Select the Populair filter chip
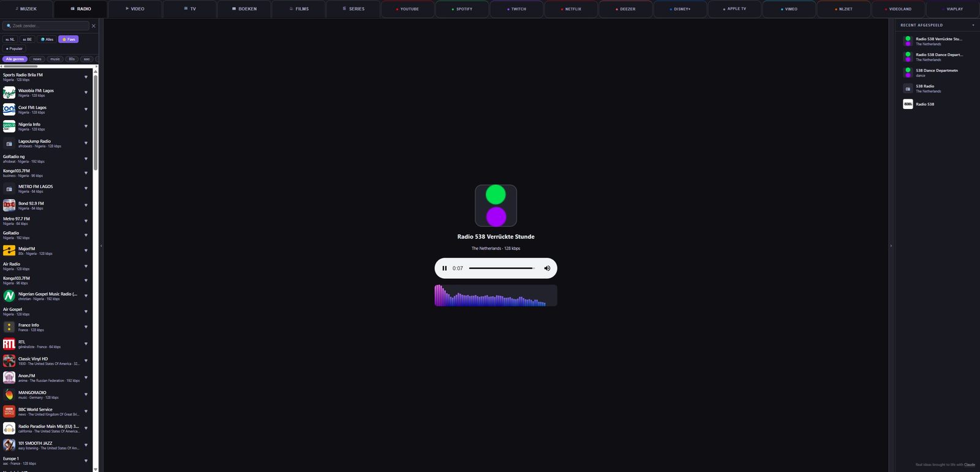 tap(14, 48)
